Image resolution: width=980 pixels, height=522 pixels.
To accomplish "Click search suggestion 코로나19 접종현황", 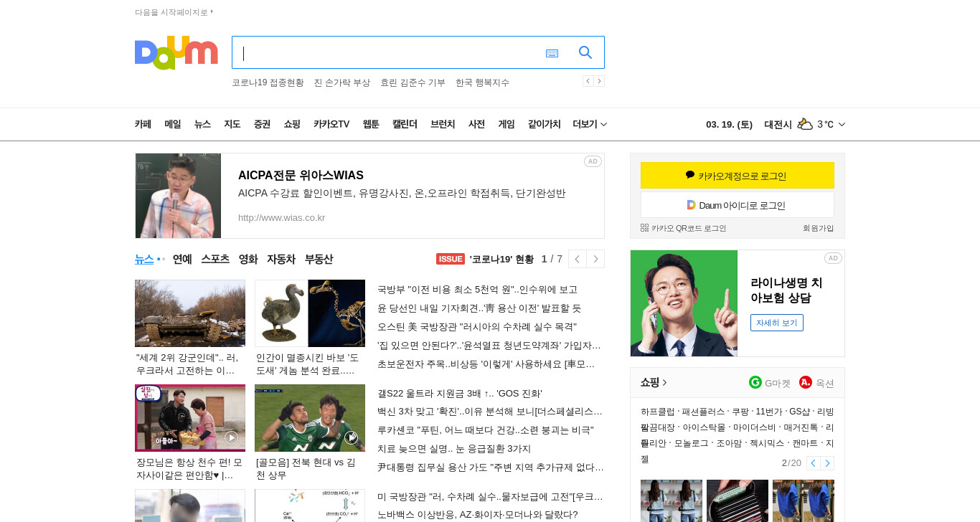I will (x=268, y=82).
